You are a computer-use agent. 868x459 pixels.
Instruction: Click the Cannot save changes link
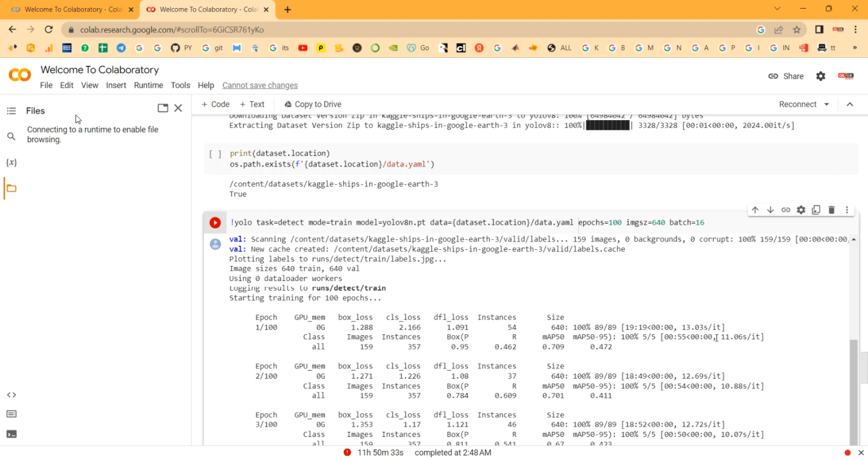[x=260, y=86]
